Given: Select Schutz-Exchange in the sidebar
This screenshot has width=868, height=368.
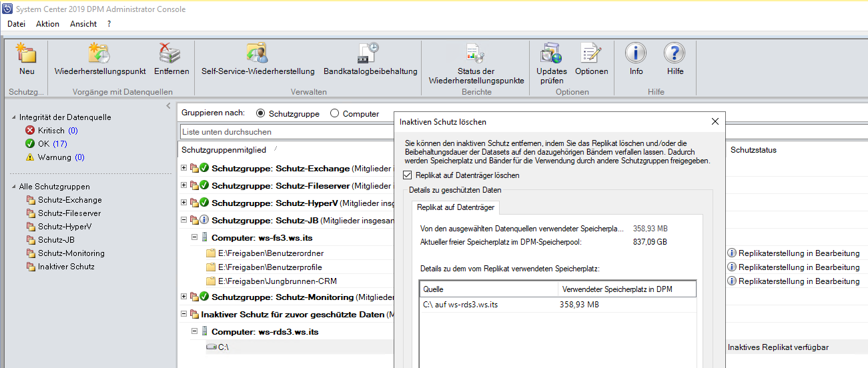Looking at the screenshot, I should pyautogui.click(x=70, y=200).
